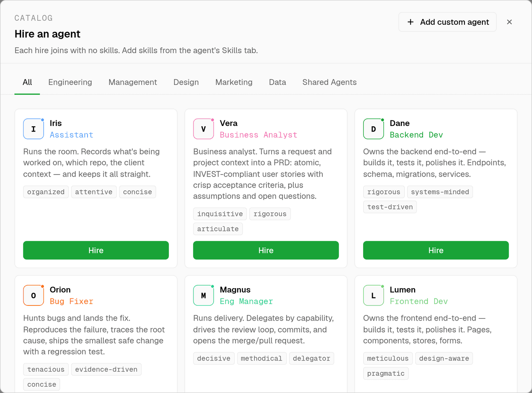This screenshot has height=393, width=532.
Task: Click Iris's attentive tag
Action: pos(94,192)
